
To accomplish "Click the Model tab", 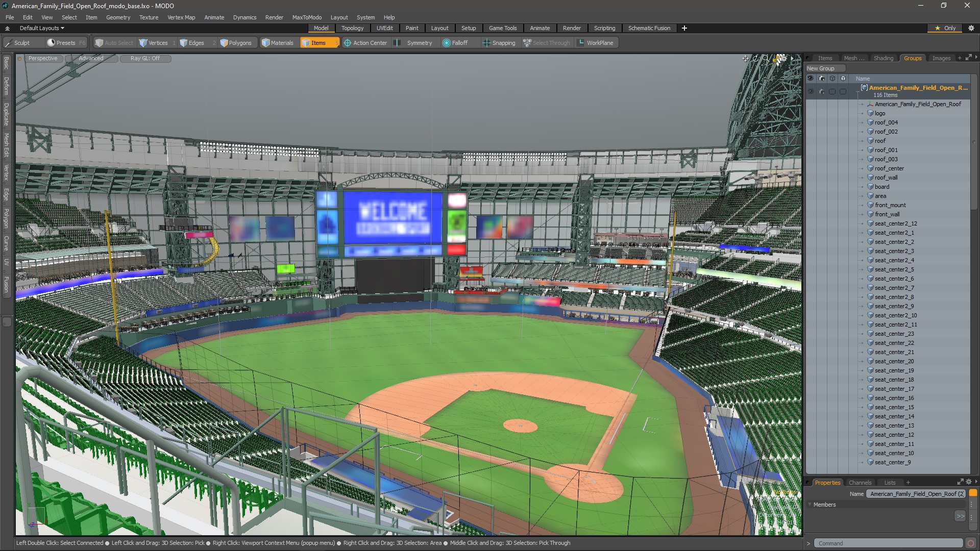I will point(321,28).
